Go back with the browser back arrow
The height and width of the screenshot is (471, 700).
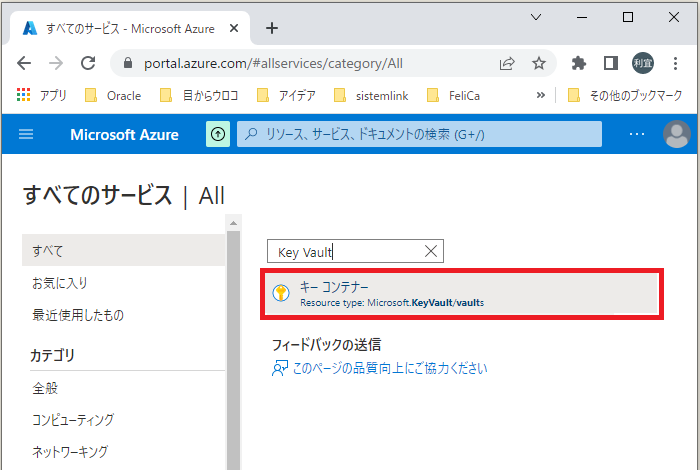pos(24,63)
